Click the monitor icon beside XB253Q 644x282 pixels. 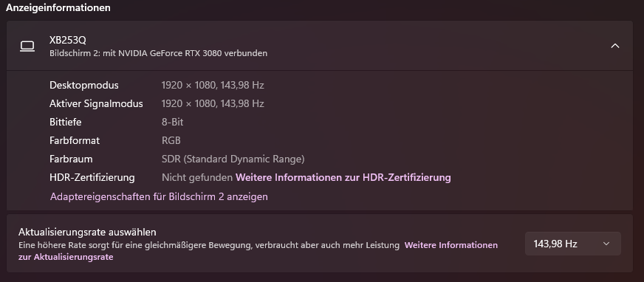[x=27, y=47]
